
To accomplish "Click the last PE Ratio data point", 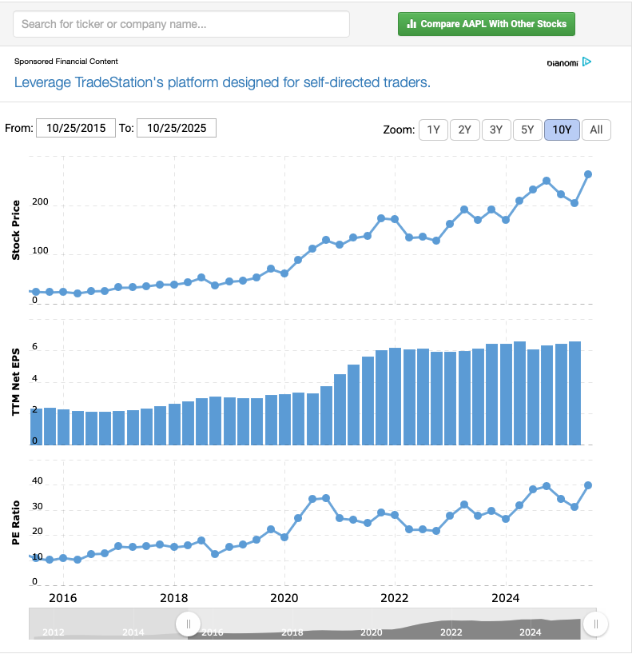I will (588, 485).
